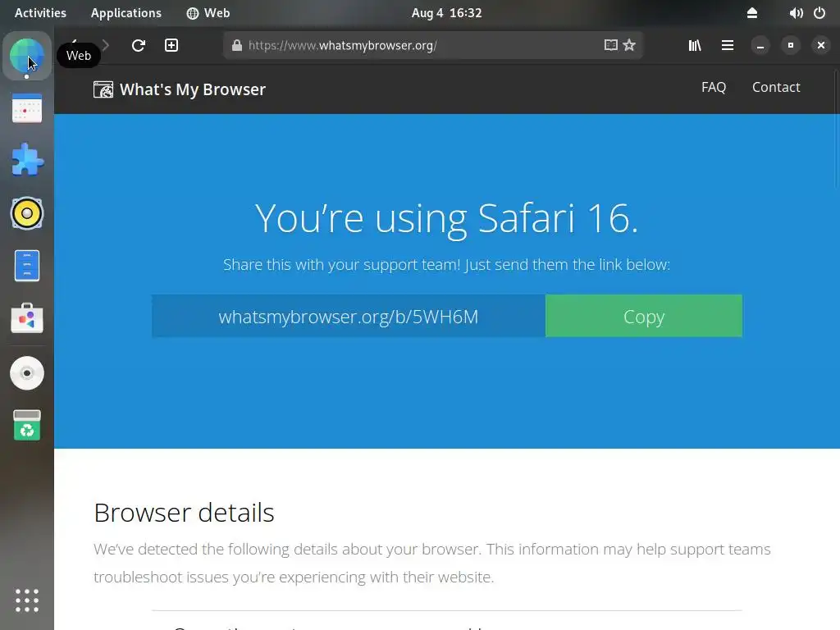The height and width of the screenshot is (630, 840).
Task: Launch the Extensions puzzle-piece app
Action: click(x=27, y=160)
